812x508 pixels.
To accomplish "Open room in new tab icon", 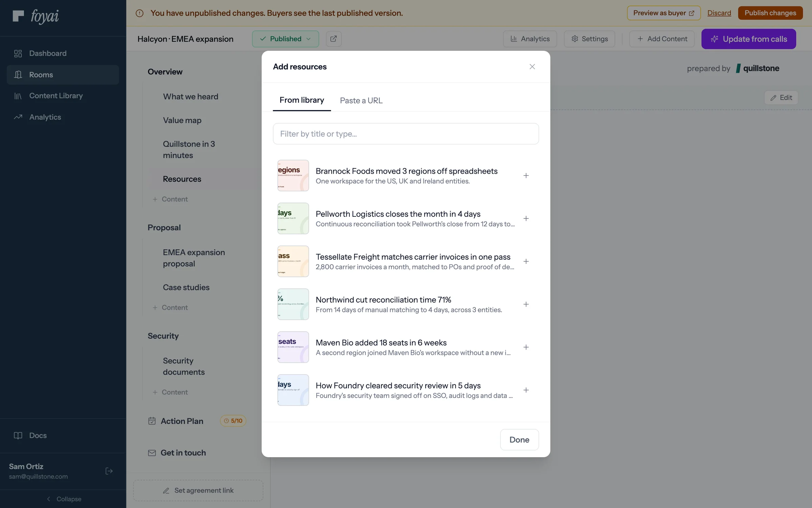I will [x=333, y=39].
